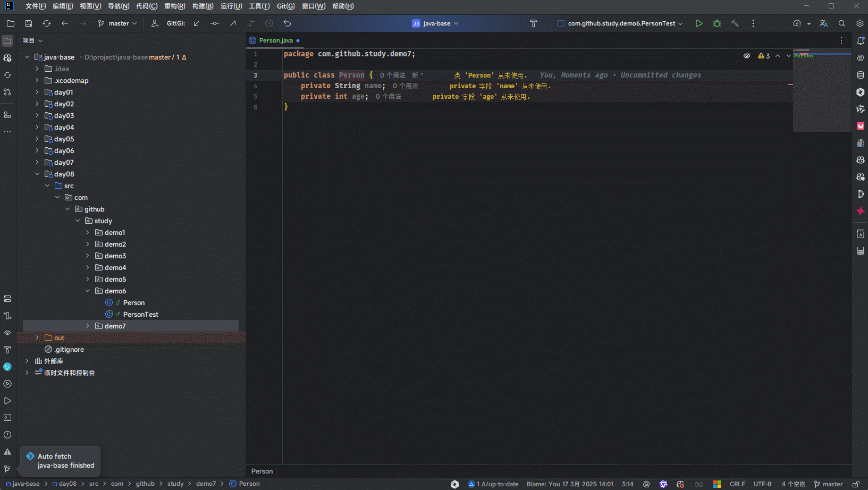The width and height of the screenshot is (868, 490).
Task: Open the 重构(R) menu
Action: (174, 6)
